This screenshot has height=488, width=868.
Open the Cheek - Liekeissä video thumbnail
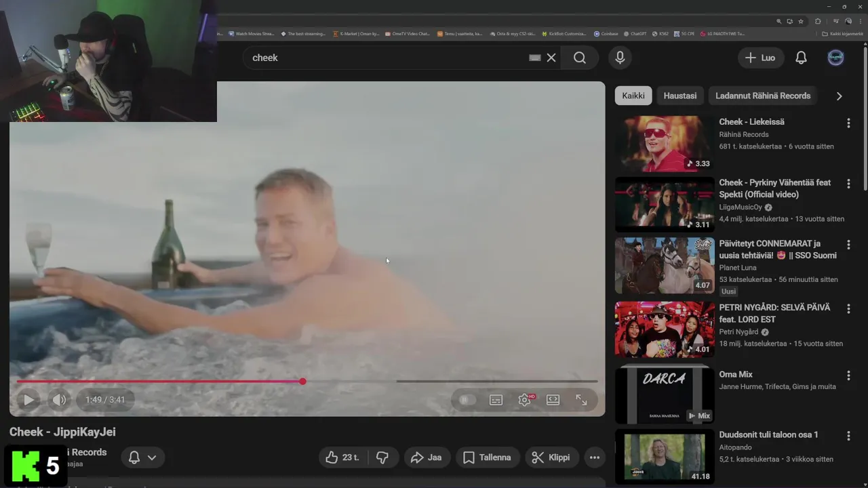point(665,144)
